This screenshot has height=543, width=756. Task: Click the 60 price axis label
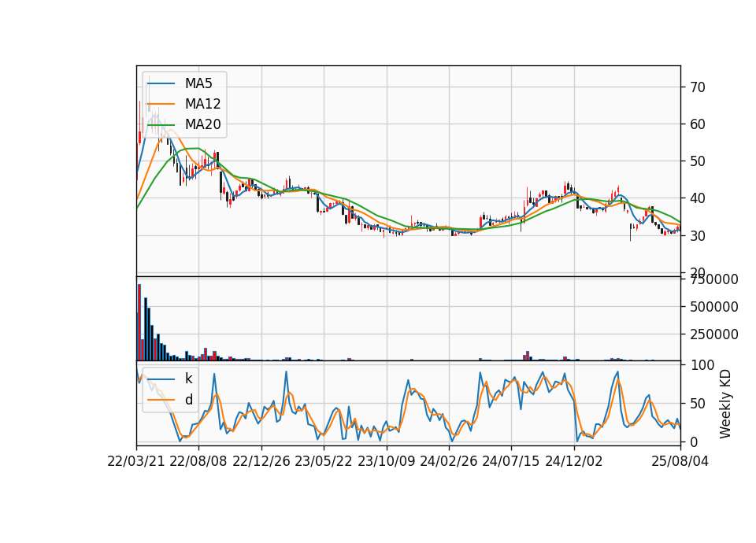[x=698, y=124]
